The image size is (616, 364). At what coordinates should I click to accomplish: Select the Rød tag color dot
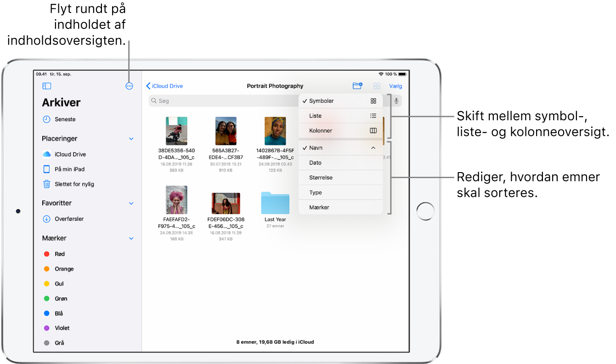[46, 254]
